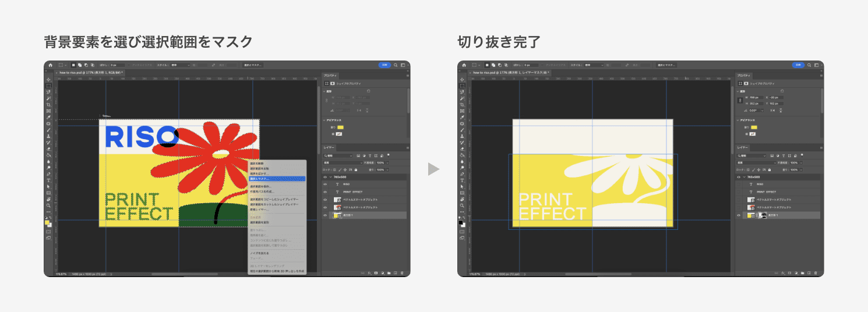Open opacity dropdown in left window Layers panel
This screenshot has height=312, width=868.
point(387,163)
